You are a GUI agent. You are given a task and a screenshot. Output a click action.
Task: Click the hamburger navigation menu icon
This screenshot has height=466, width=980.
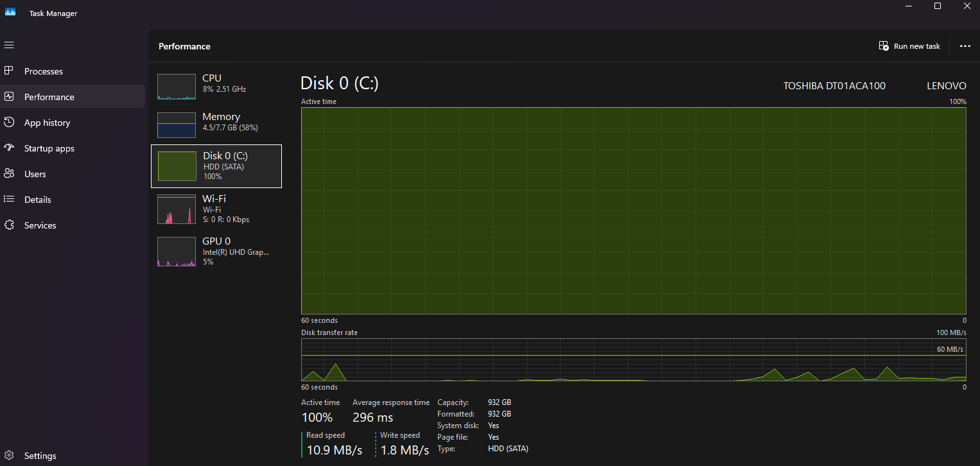point(9,45)
